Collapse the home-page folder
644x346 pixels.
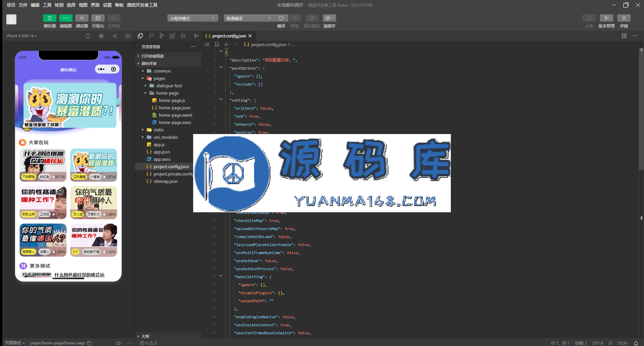(168, 93)
